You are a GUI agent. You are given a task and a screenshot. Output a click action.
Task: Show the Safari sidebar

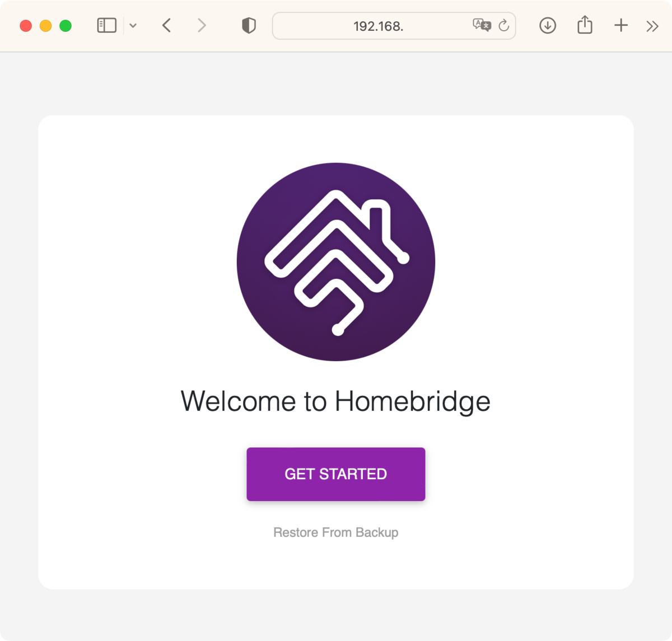point(106,26)
